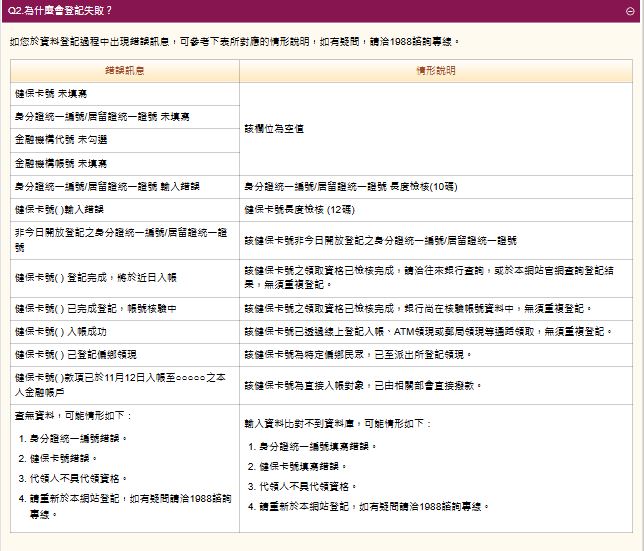The width and height of the screenshot is (644, 551).
Task: Select the '金融機構帳號 未填寫' cell
Action: 125,164
